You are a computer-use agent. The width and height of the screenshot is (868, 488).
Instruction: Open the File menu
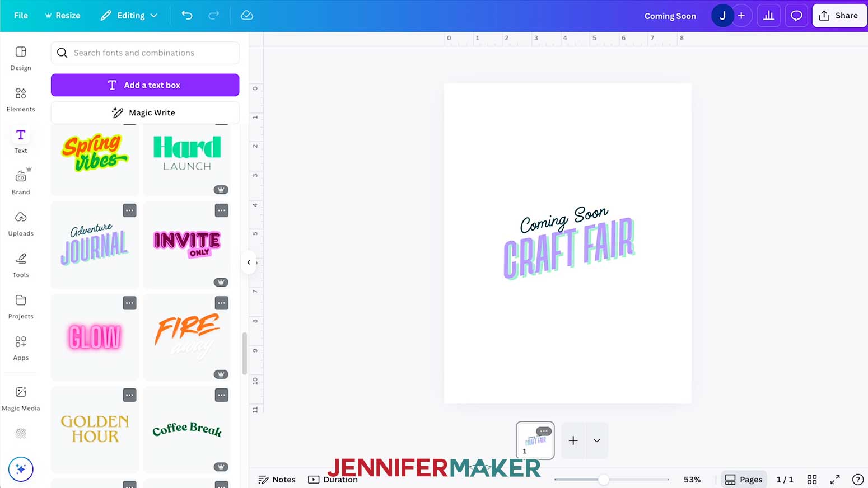point(21,16)
